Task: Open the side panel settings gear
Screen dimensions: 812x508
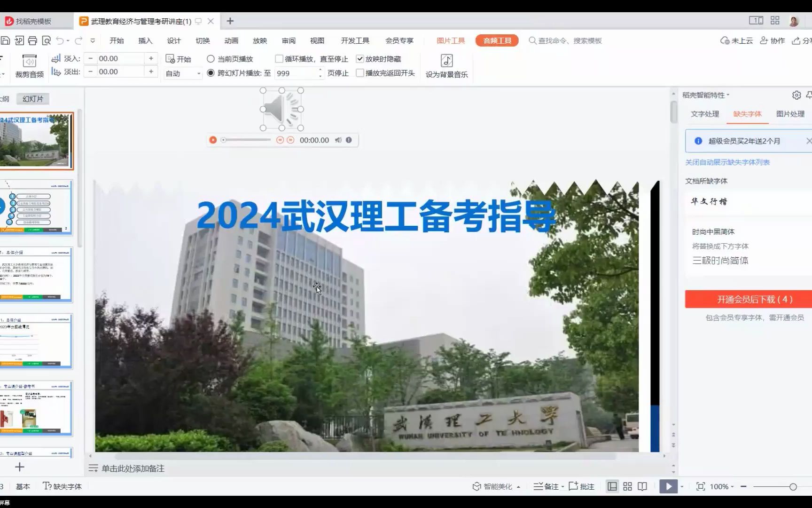Action: [796, 95]
